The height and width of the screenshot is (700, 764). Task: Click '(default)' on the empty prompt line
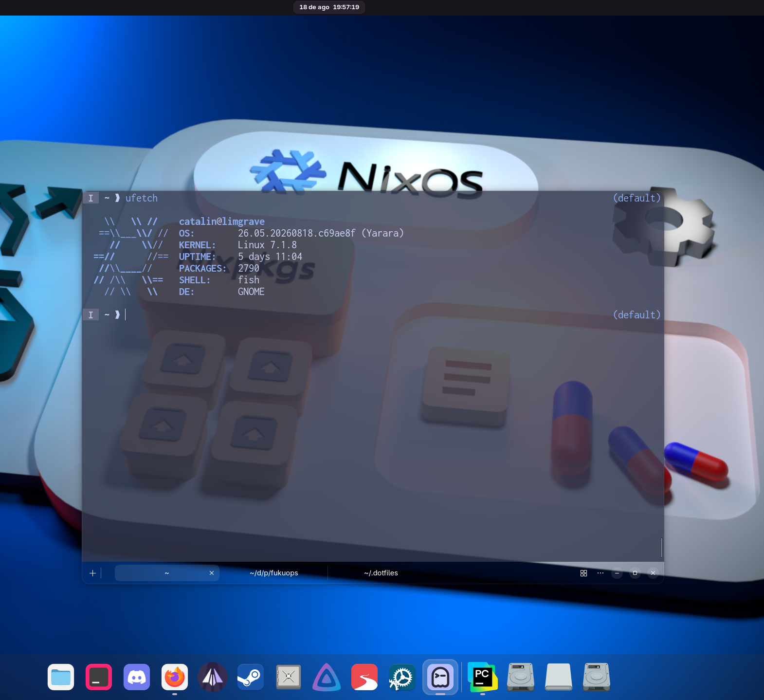[x=637, y=315]
